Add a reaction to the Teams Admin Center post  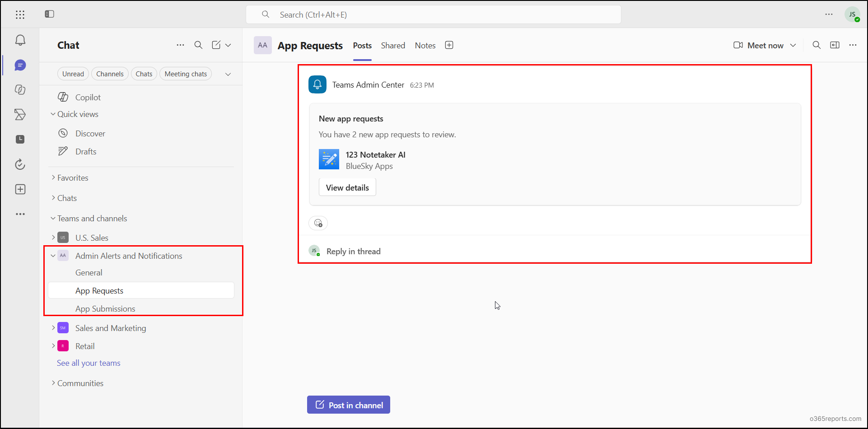tap(318, 223)
